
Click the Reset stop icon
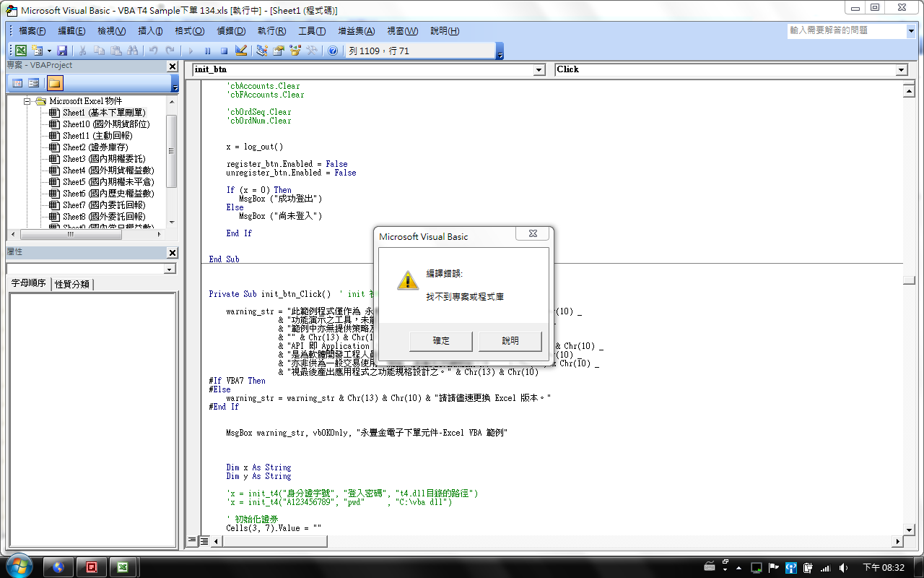(x=224, y=51)
